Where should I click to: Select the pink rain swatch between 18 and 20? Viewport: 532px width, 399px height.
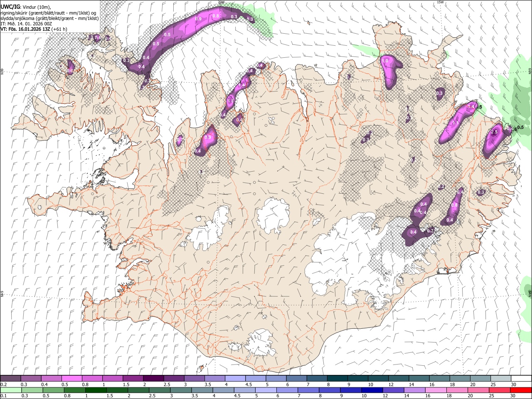pyautogui.click(x=458, y=390)
